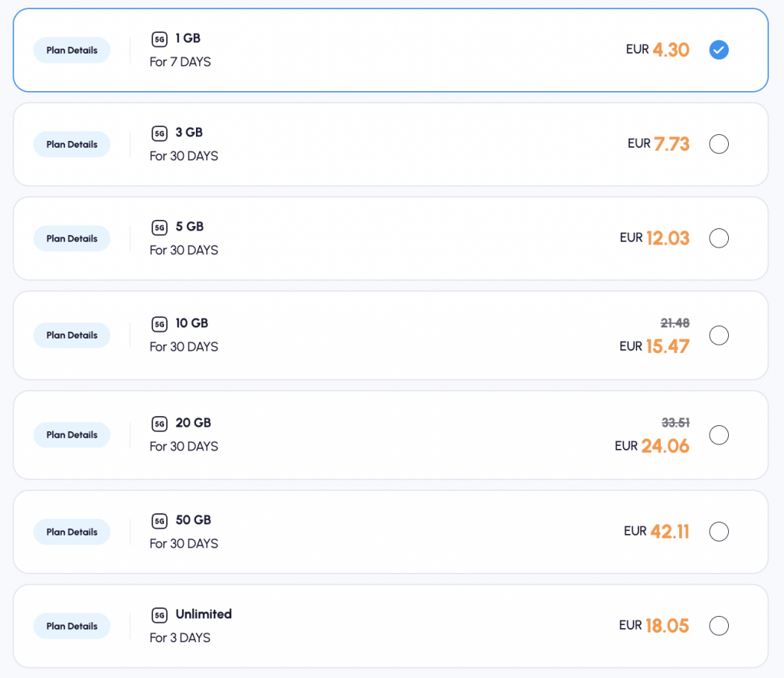Viewport: 784px width, 678px height.
Task: Select the 3 GB plan radio button
Action: (x=718, y=144)
